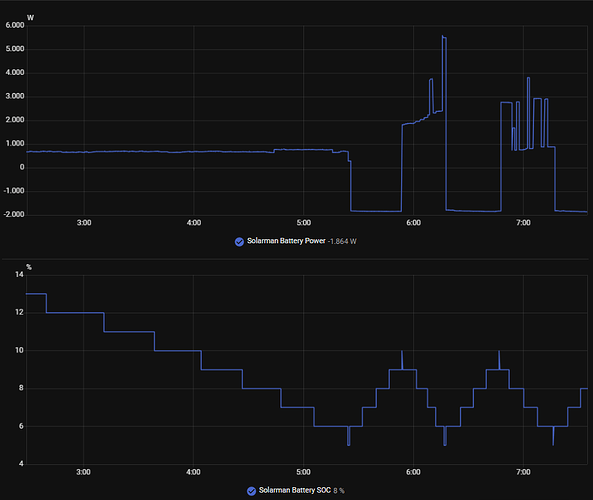
Task: Click the 14 label on the percent axis
Action: tap(19, 275)
